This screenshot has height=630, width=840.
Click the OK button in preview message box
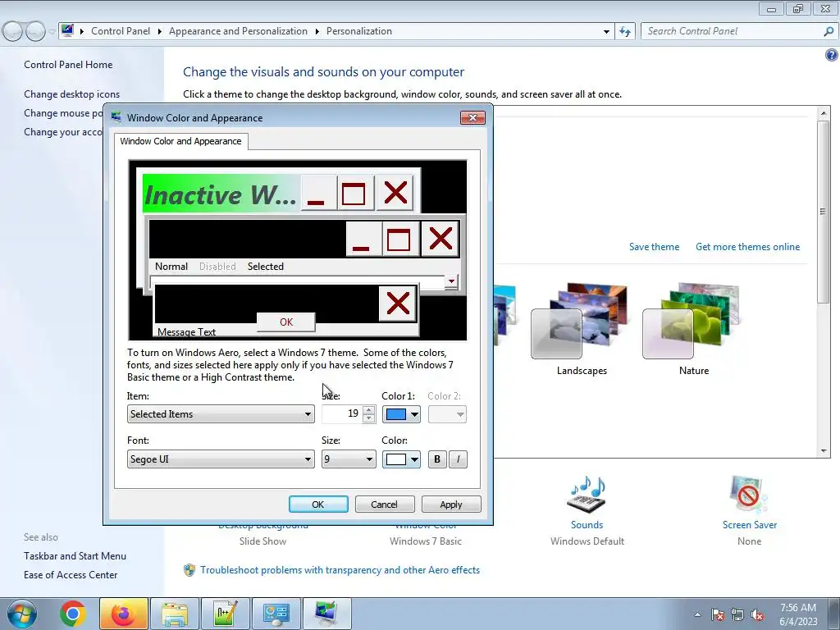pos(286,322)
